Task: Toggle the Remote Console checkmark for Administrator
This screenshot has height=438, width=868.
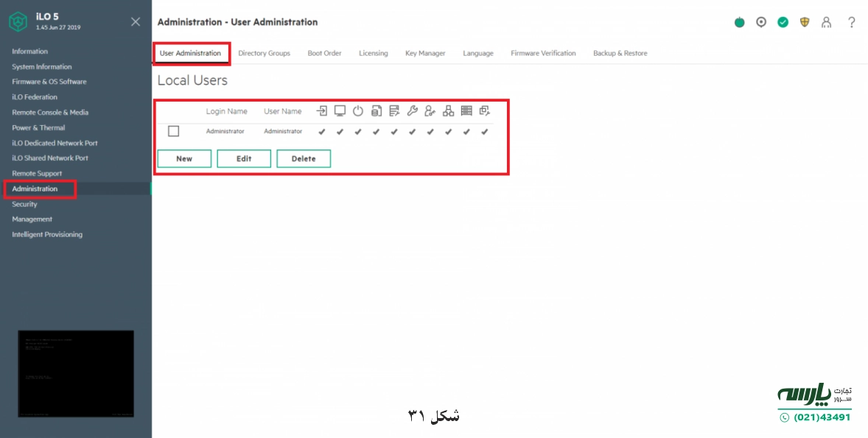Action: pos(340,132)
